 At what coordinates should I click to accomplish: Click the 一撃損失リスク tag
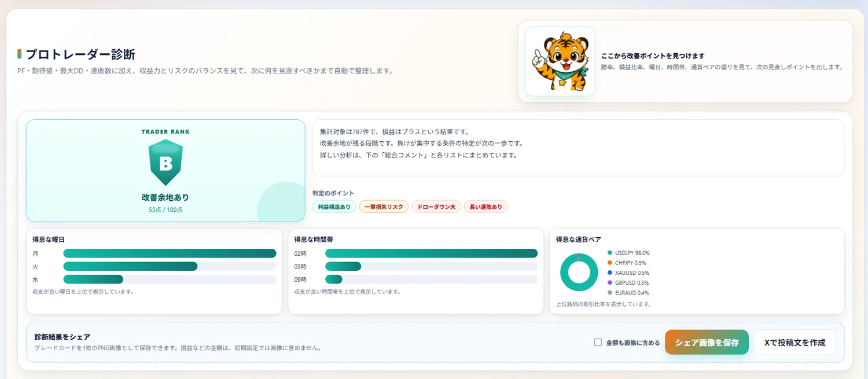point(384,207)
